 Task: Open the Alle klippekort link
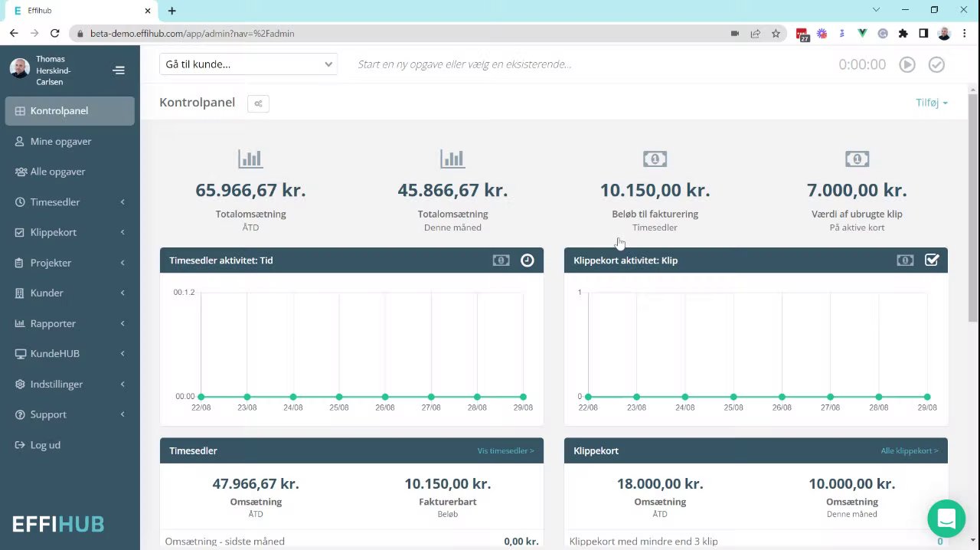tap(909, 451)
